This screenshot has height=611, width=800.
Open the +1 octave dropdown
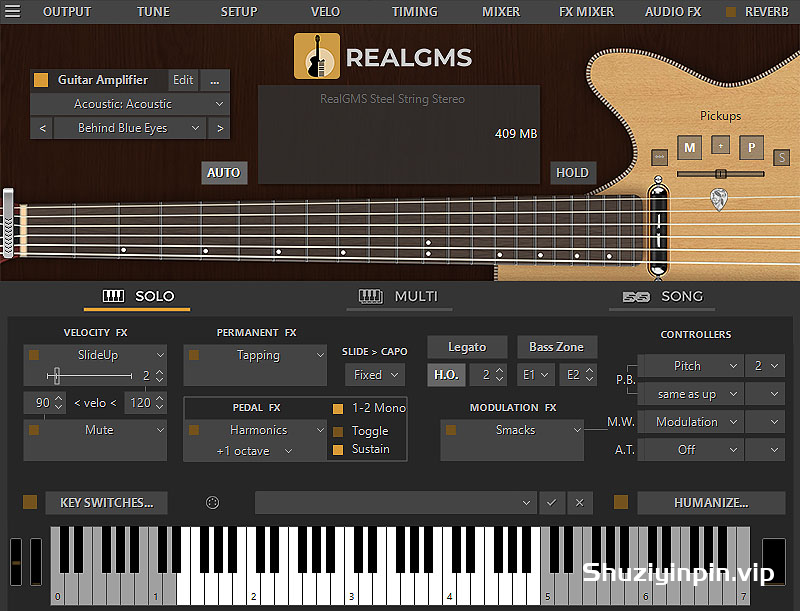[255, 451]
